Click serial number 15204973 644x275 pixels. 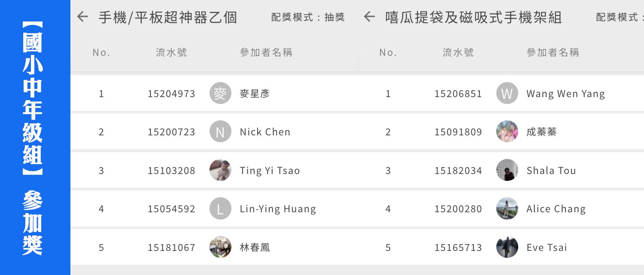171,94
